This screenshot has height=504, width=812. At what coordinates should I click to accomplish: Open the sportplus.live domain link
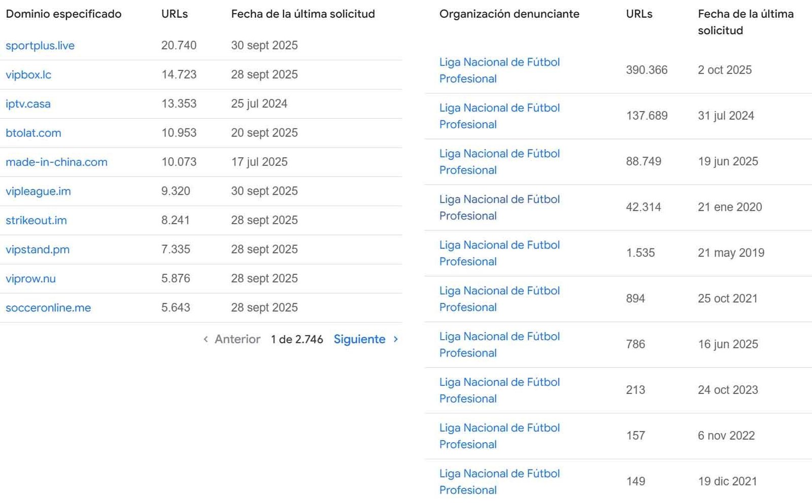click(x=40, y=46)
